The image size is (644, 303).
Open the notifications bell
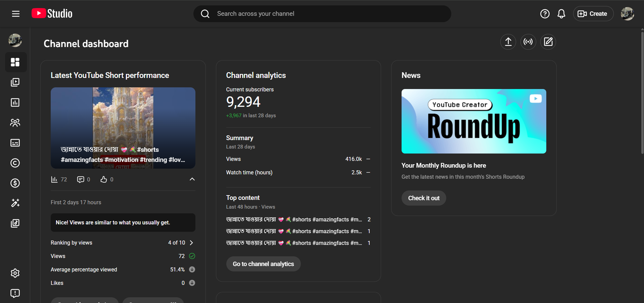coord(561,14)
